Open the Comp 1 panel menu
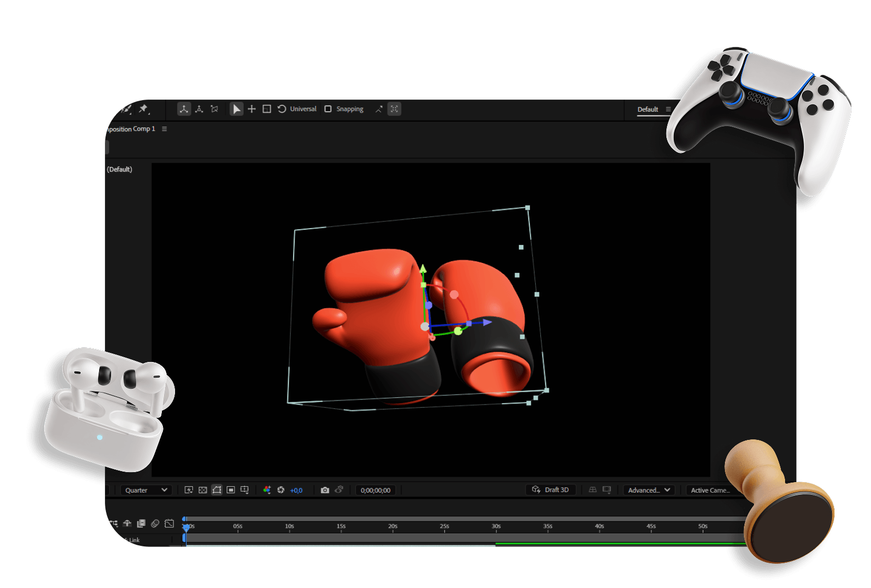This screenshot has width=871, height=588. [x=164, y=129]
